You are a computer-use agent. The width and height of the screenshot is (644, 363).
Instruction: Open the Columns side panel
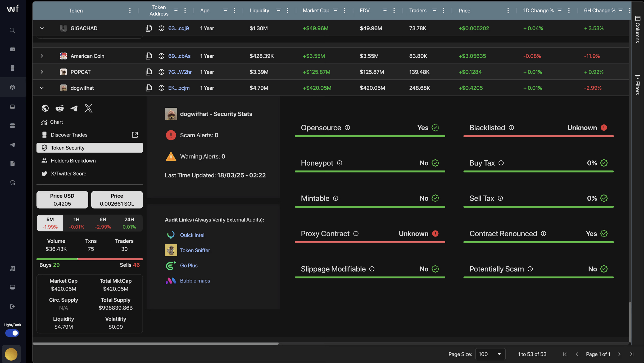pos(638,29)
